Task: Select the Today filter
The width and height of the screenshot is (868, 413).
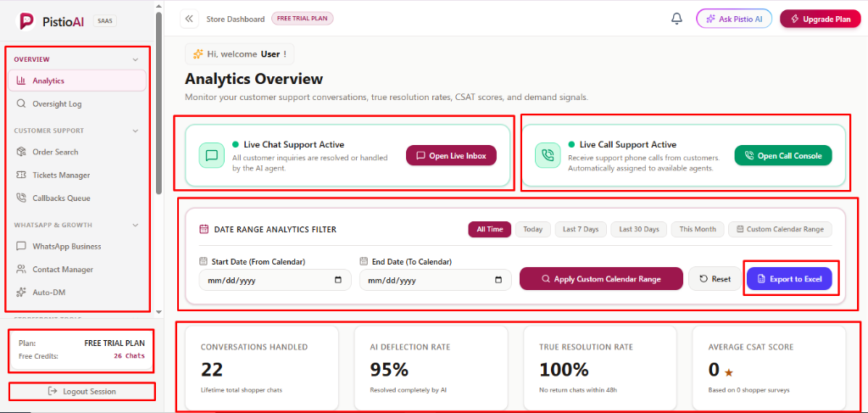Action: click(x=533, y=229)
